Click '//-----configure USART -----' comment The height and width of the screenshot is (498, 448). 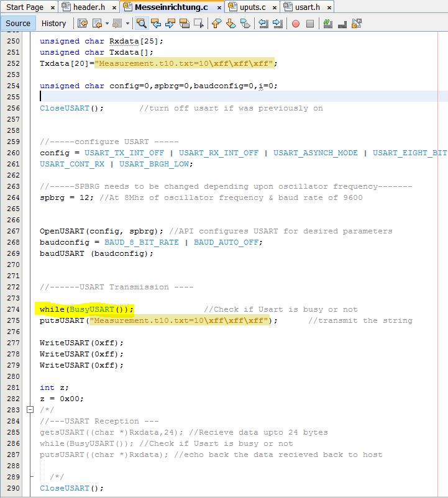[x=109, y=142]
